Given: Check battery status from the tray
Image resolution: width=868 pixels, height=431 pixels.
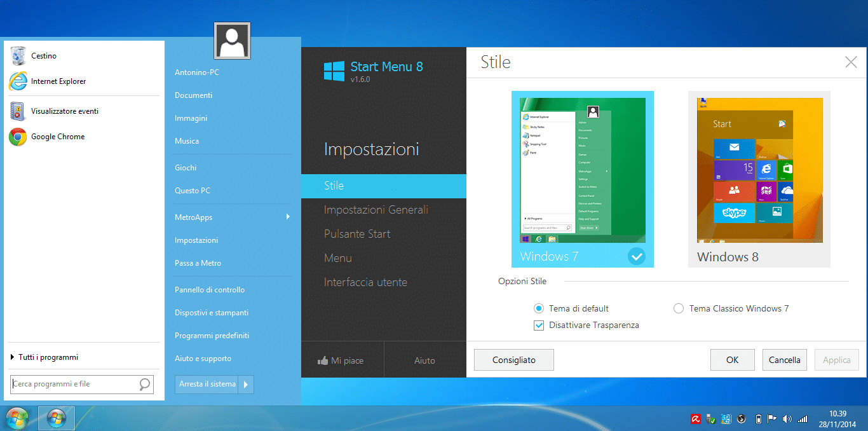Looking at the screenshot, I should pyautogui.click(x=759, y=419).
